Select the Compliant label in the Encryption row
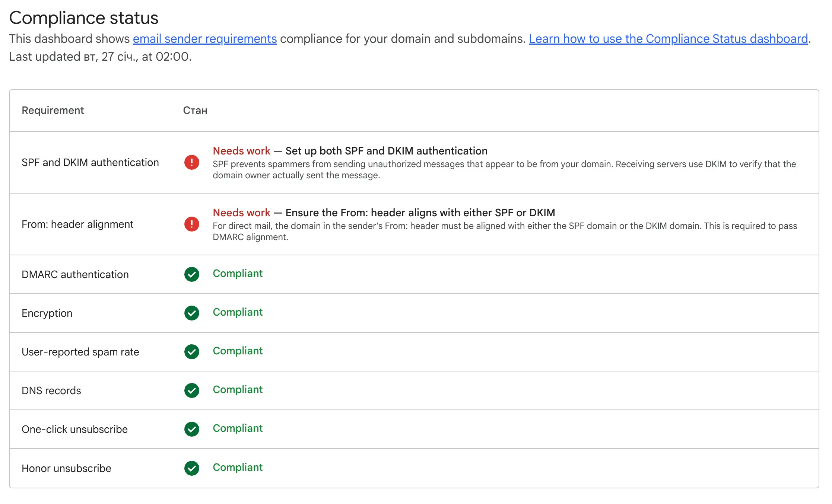Viewport: 832px width, 504px height. tap(238, 312)
